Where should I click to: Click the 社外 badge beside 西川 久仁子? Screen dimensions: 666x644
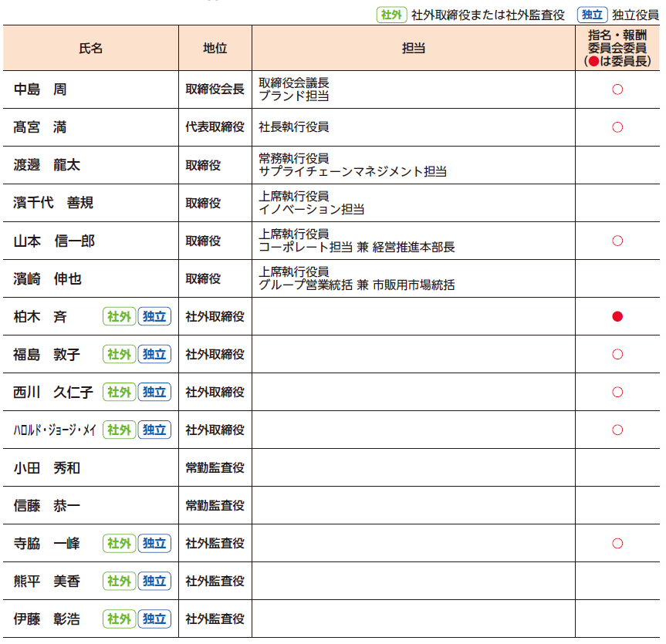click(119, 393)
